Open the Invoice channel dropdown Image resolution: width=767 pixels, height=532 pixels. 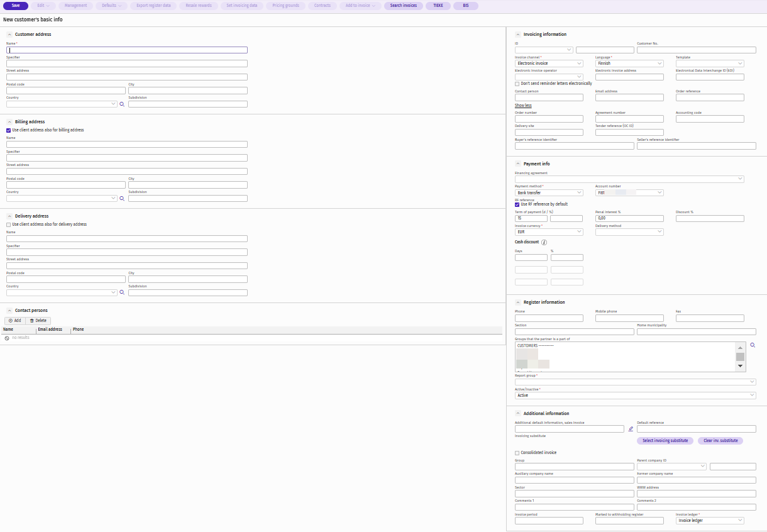549,64
